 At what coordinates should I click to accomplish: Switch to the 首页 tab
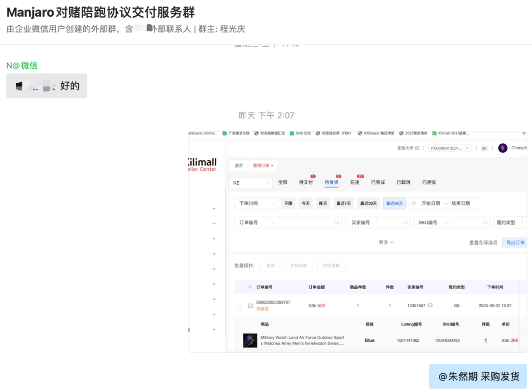[x=239, y=165]
